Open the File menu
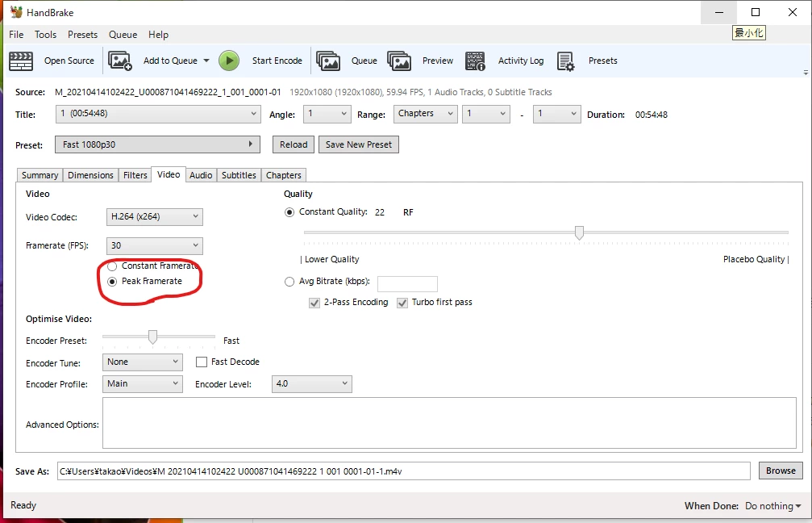The width and height of the screenshot is (812, 523). (x=16, y=34)
